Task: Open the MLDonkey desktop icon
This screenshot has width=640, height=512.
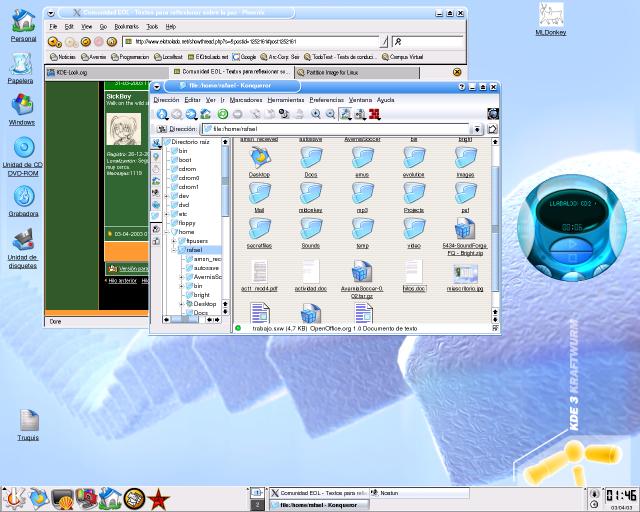Action: (x=549, y=15)
